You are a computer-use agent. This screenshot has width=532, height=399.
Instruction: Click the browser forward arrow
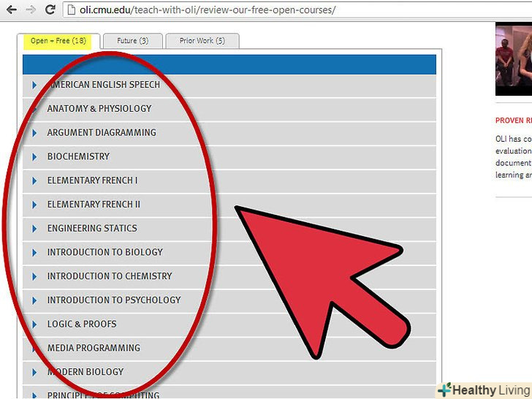31,9
